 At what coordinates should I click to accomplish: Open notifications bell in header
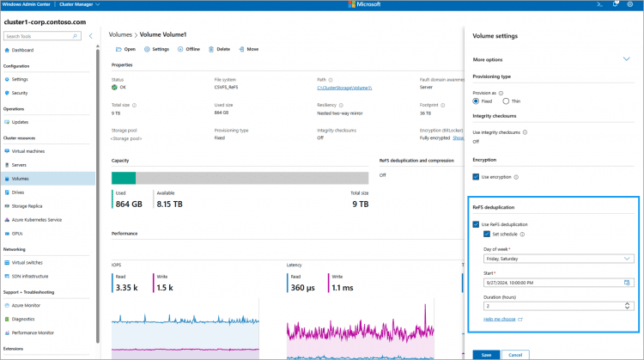(x=616, y=4)
